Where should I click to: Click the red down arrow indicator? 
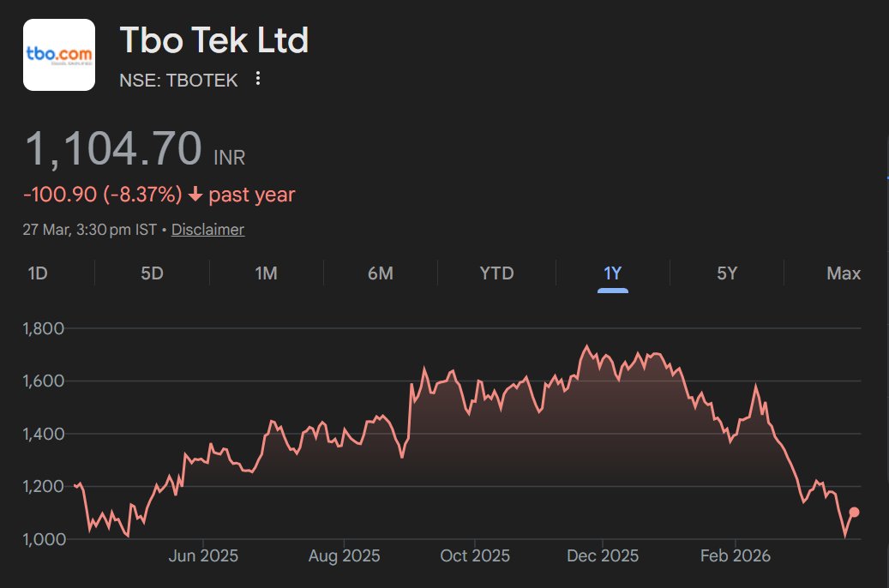195,195
